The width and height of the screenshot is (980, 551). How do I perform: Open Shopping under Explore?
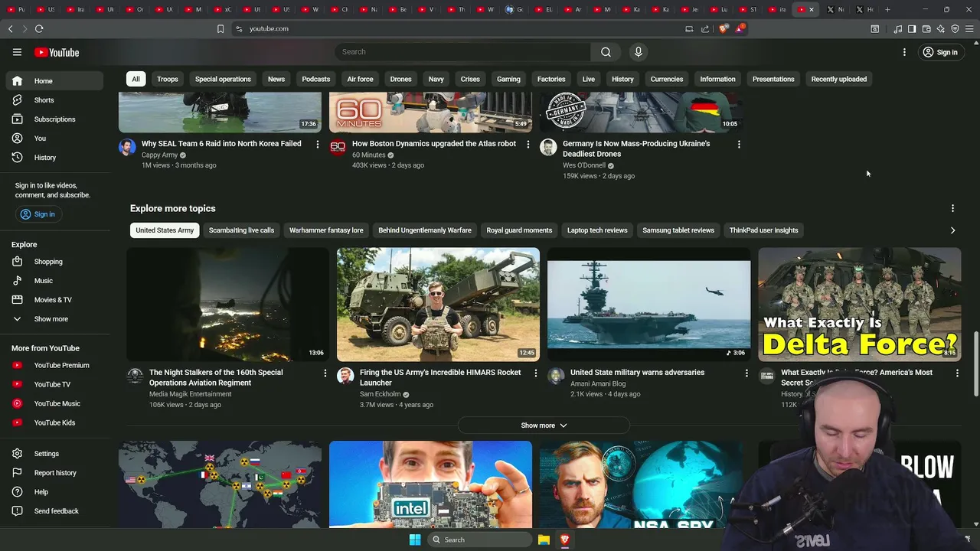54,262
